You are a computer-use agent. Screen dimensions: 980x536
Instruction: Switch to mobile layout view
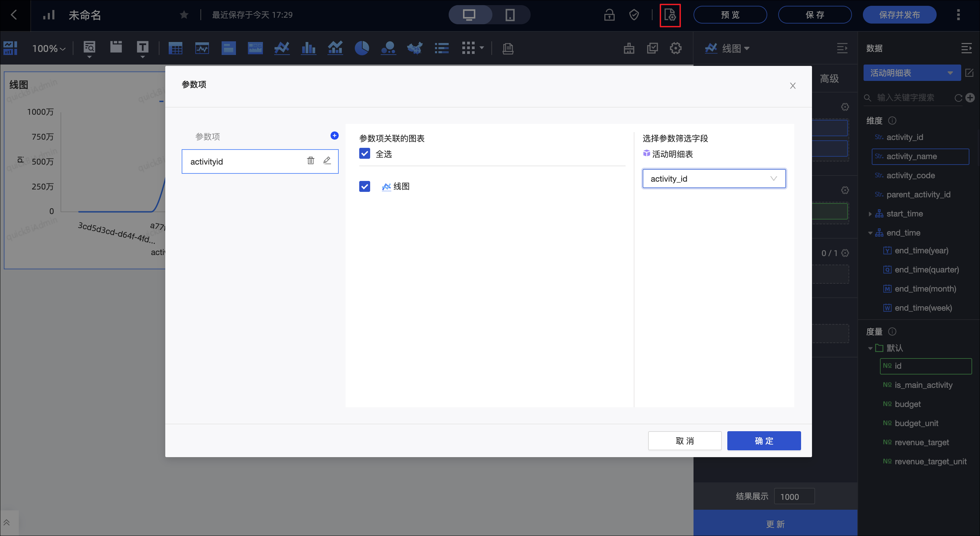pos(510,15)
